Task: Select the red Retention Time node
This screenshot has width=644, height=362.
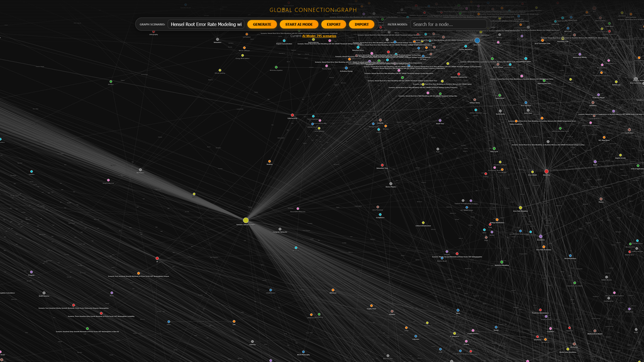Action: click(x=382, y=165)
